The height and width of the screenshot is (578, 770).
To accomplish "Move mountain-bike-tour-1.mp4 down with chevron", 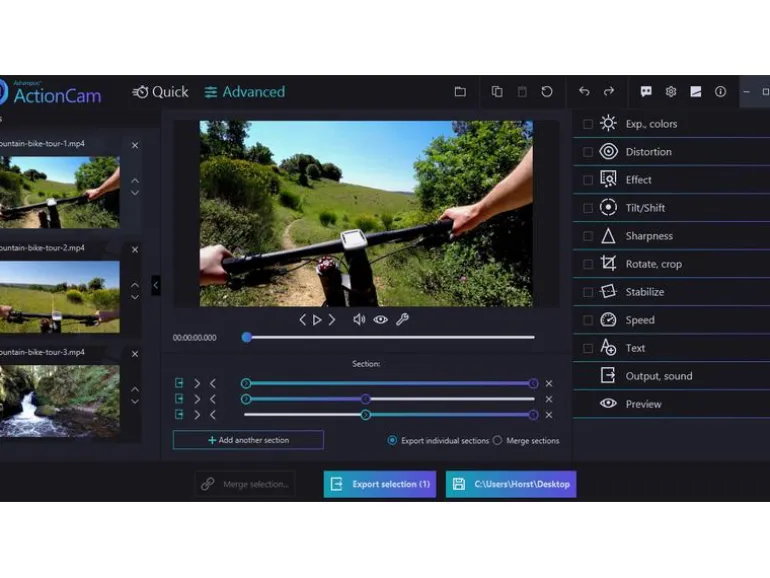I will [135, 193].
